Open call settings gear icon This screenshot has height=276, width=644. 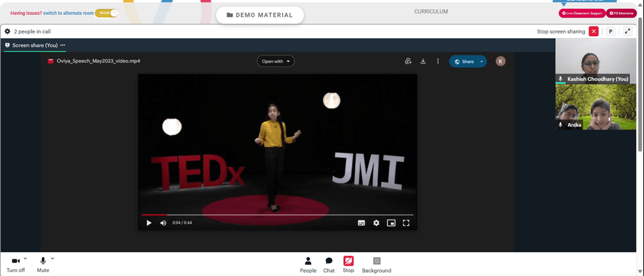(7, 31)
